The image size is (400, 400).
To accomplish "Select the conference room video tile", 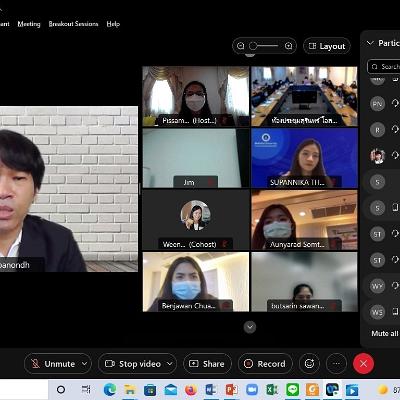I will [x=304, y=96].
